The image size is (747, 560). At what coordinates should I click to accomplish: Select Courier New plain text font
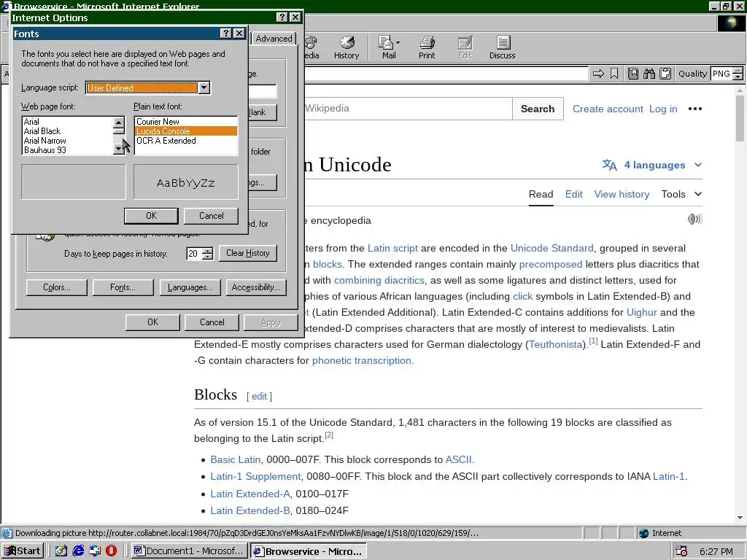click(x=186, y=122)
